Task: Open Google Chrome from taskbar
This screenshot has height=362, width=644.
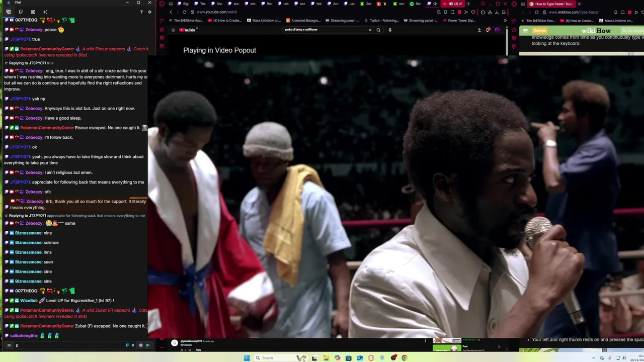Action: 405,358
